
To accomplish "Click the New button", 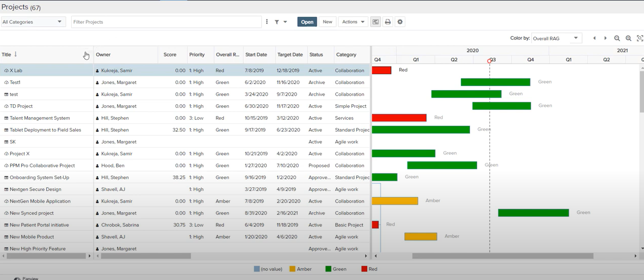I will [x=328, y=22].
